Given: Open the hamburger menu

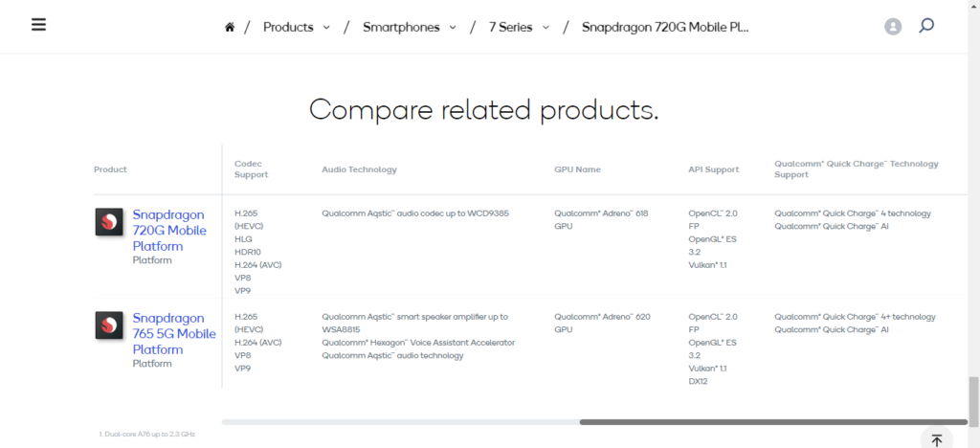Looking at the screenshot, I should [x=38, y=24].
